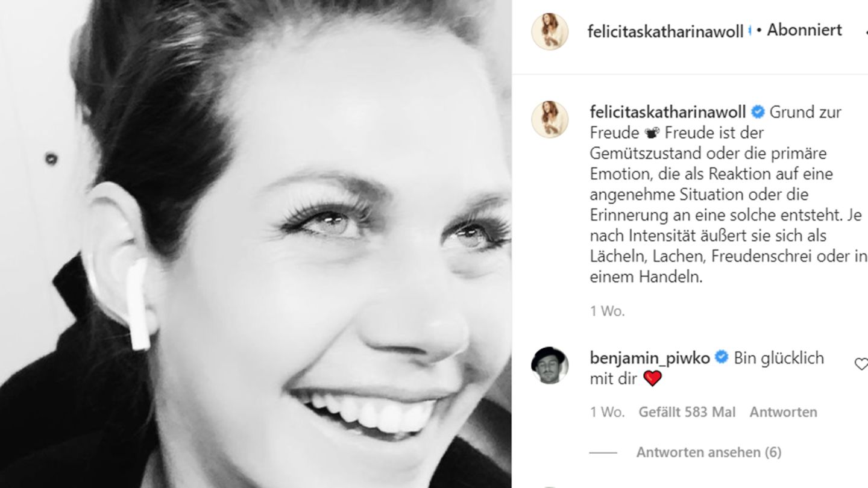Open the caption username felicitaskatharinawoll

(668, 112)
